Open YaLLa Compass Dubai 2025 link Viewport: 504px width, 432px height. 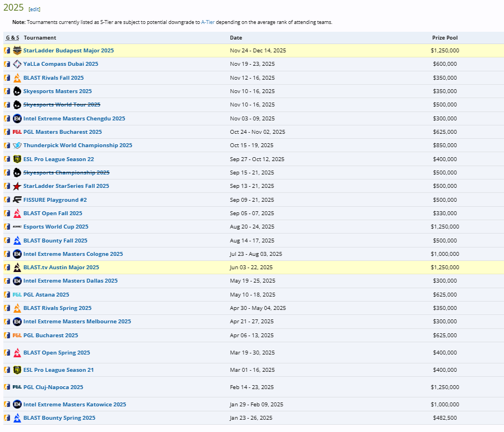point(61,64)
